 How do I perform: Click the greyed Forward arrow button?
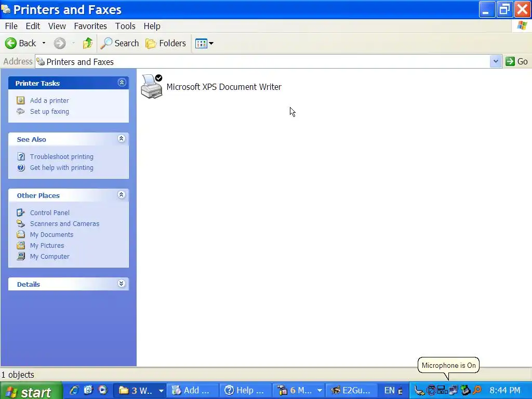tap(60, 43)
